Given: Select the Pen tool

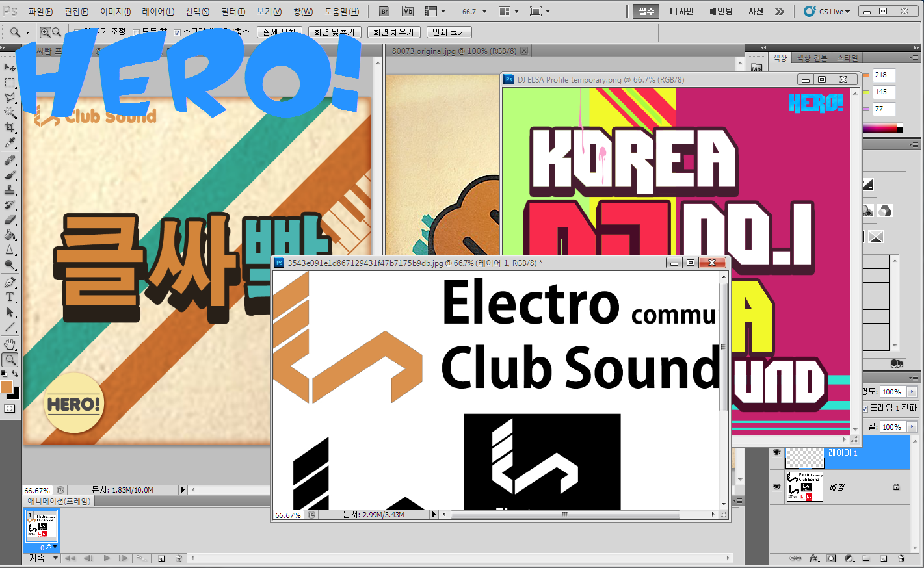Looking at the screenshot, I should [x=10, y=282].
